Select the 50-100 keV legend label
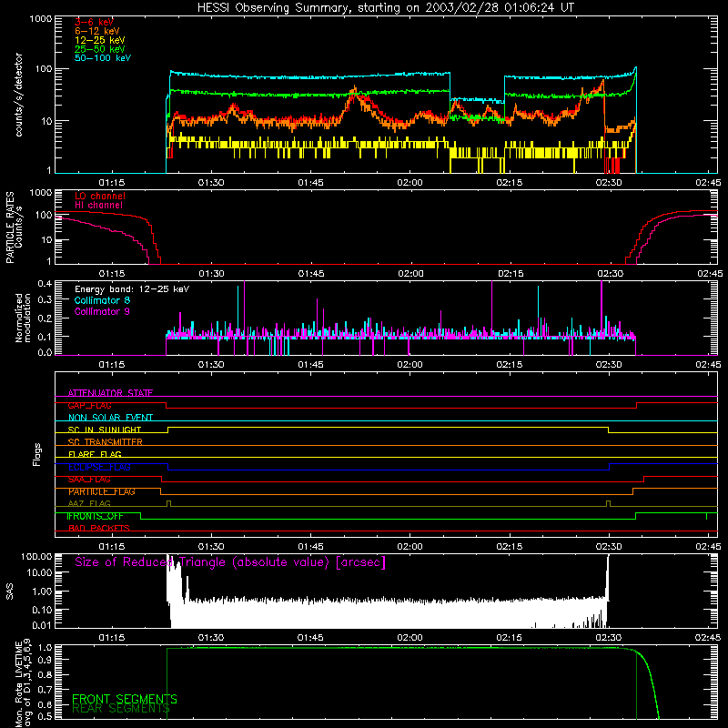Viewport: 728px width, 728px height. pos(103,58)
